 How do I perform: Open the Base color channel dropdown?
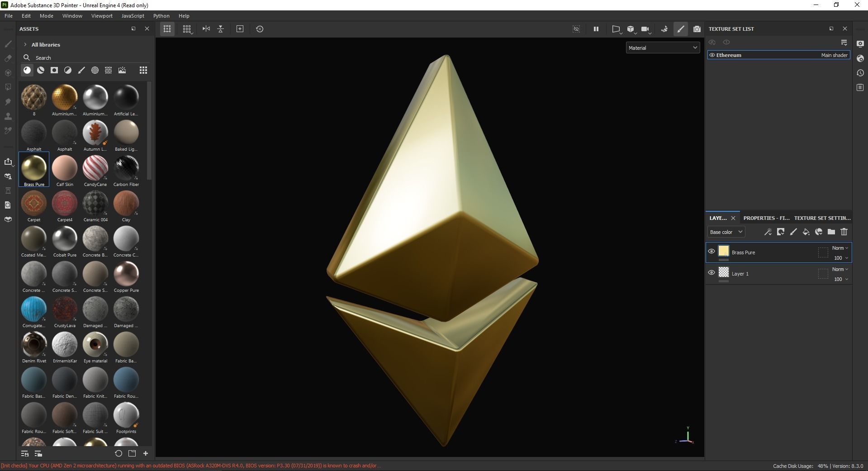[x=726, y=232]
